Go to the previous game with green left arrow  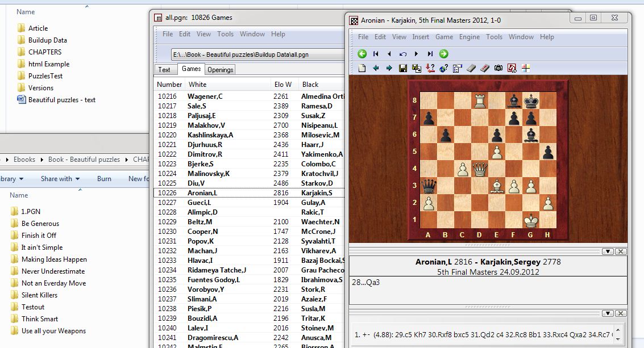point(362,54)
